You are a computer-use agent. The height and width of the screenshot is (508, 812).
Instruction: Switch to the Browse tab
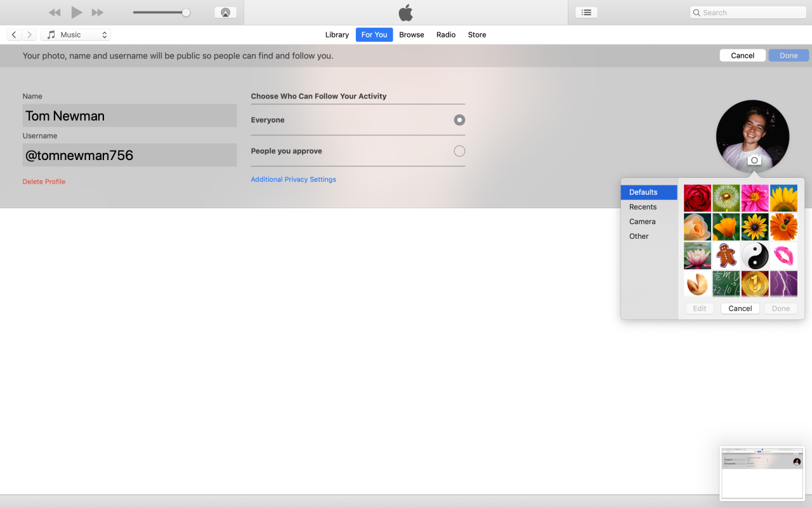coord(411,34)
